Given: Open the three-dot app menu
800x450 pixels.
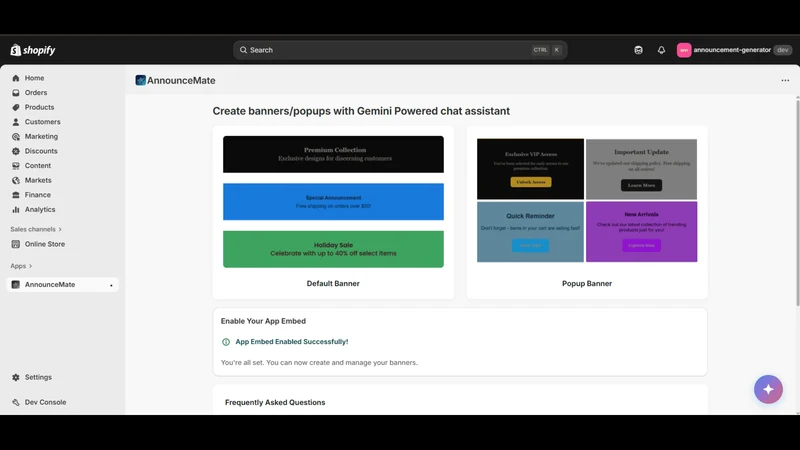Looking at the screenshot, I should (x=785, y=80).
